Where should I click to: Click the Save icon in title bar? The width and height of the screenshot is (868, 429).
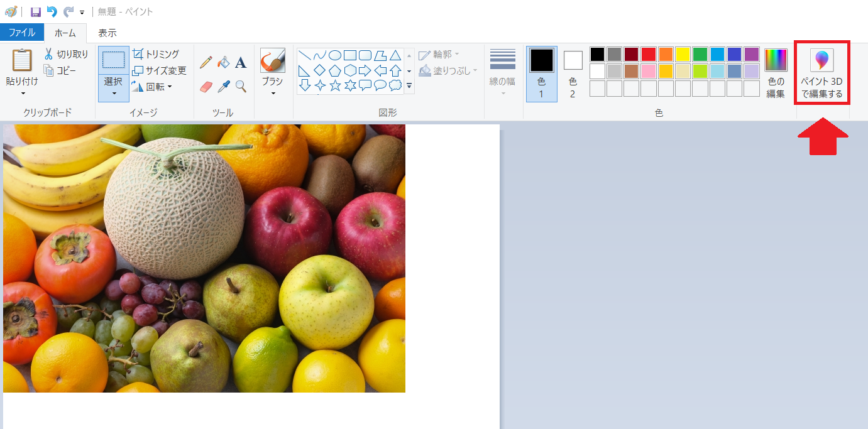[x=36, y=12]
